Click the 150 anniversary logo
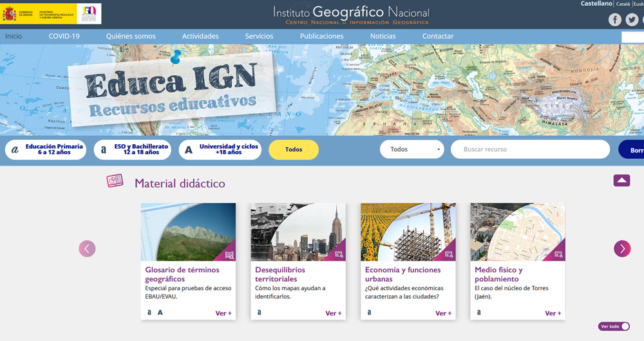Screen dimensions: 644x341 click(x=89, y=14)
